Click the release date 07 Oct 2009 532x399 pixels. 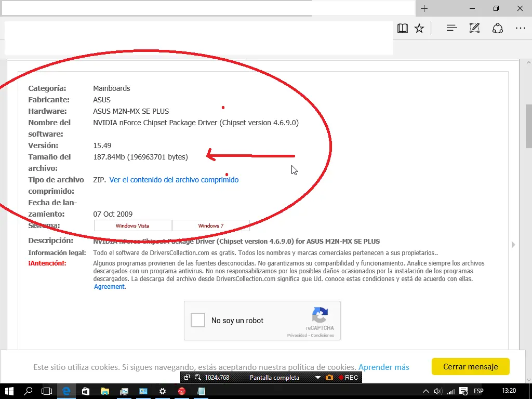(x=113, y=214)
